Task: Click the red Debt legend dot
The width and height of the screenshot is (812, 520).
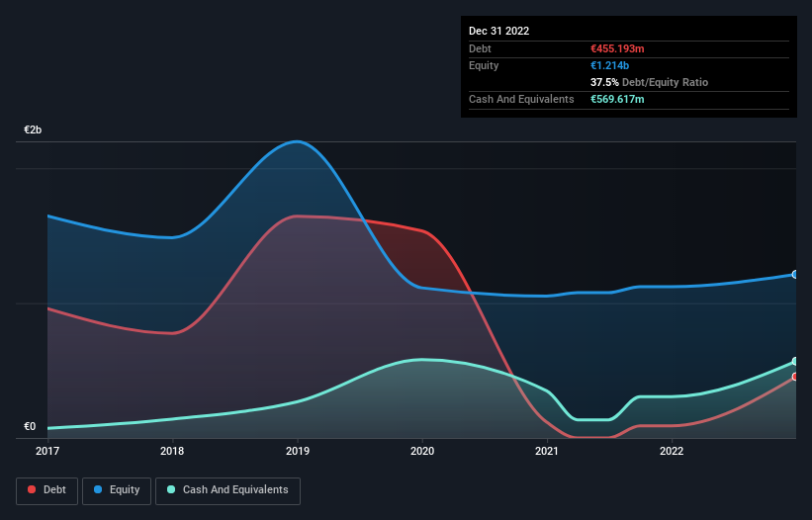Action: coord(32,489)
